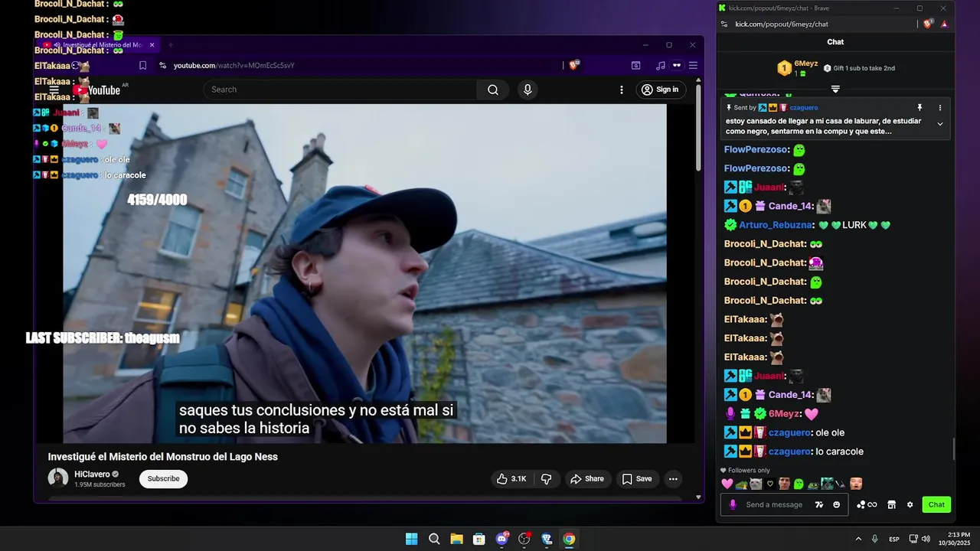Viewport: 980px width, 551px height.
Task: Open Kick channel points icon
Action: [867, 504]
